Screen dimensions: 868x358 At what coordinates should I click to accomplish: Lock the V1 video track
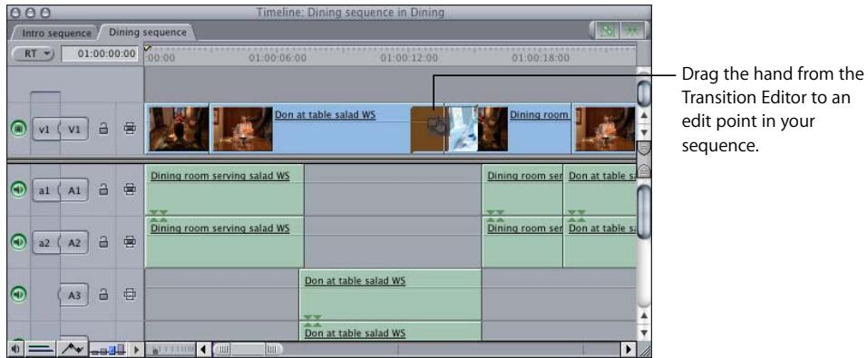pos(103,129)
